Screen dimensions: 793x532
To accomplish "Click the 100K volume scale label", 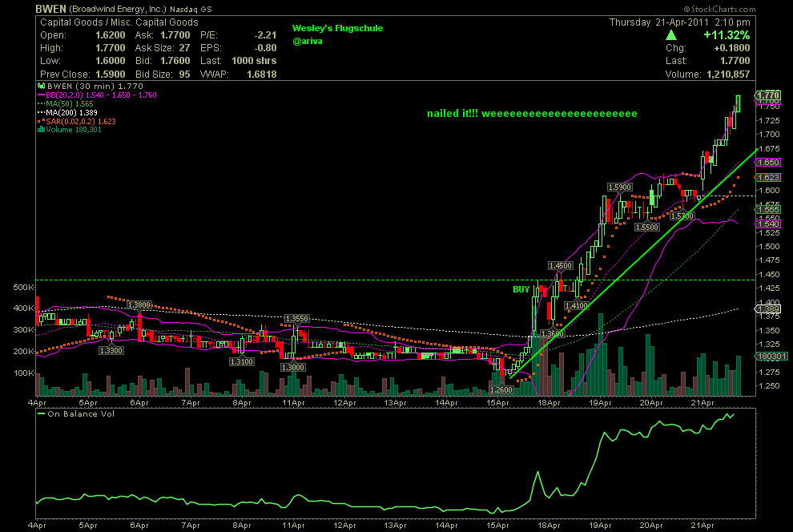I will (x=23, y=373).
